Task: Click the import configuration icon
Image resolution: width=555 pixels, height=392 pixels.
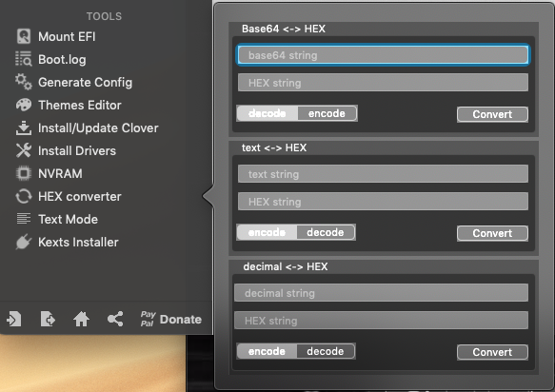Action: click(14, 319)
